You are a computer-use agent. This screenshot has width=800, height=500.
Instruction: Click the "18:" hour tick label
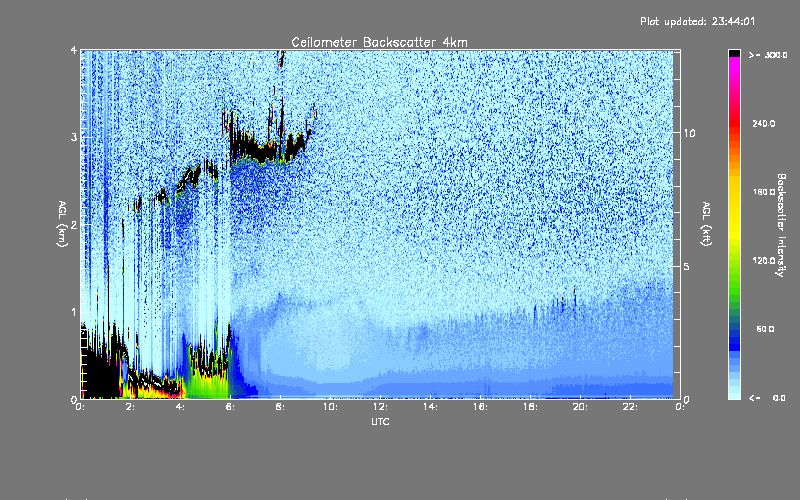click(x=530, y=407)
